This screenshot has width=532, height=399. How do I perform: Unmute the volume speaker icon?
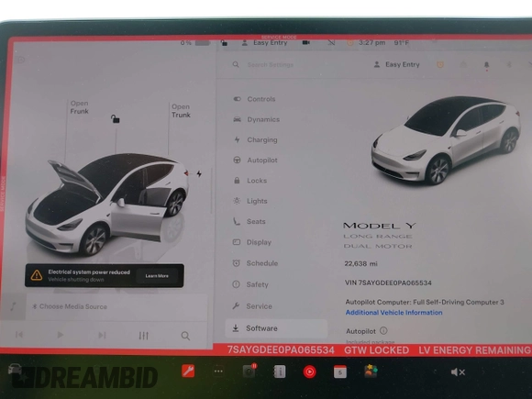coord(458,372)
